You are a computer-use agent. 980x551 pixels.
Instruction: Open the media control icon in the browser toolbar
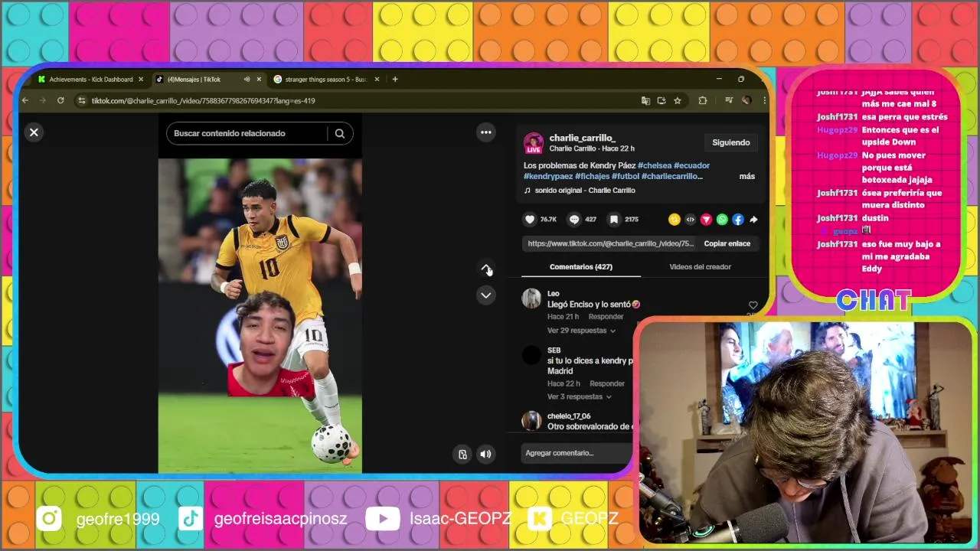tap(728, 100)
